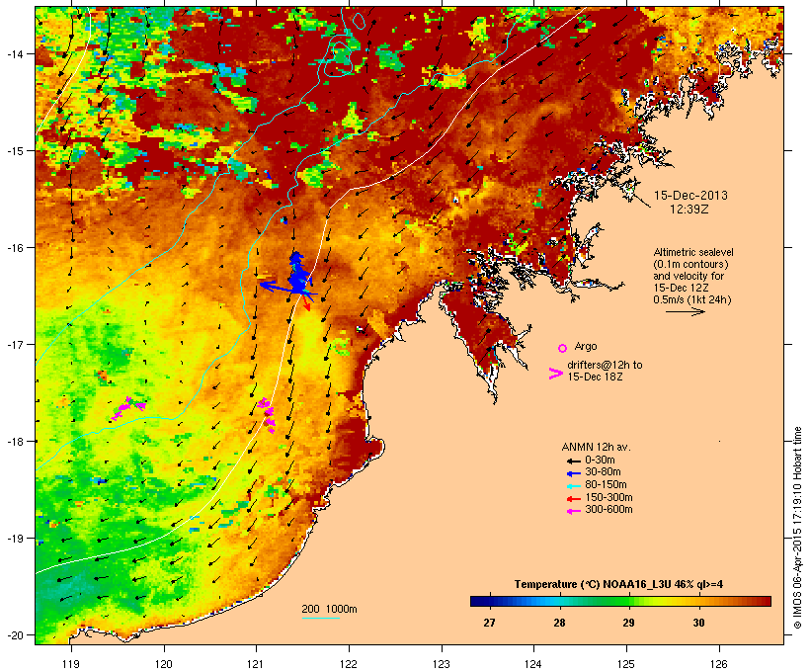Click the latitude label -20
Image resolution: width=810 pixels, height=672 pixels.
14,635
